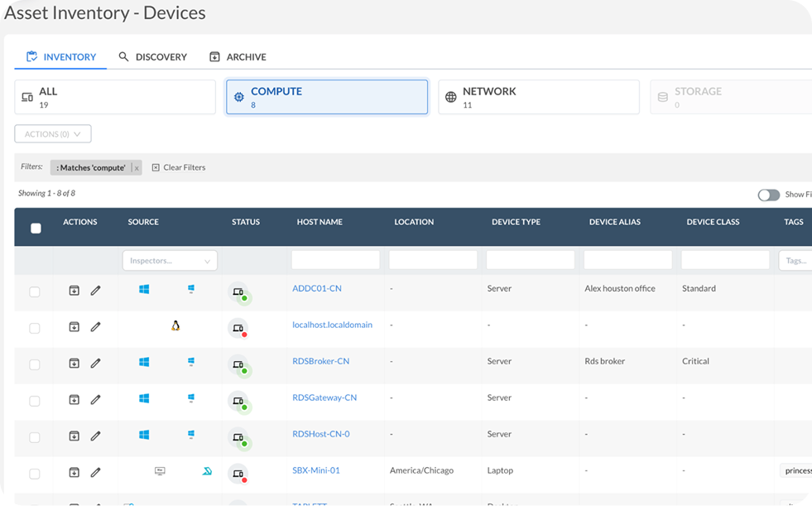Tick the select-all checkbox in table header

click(36, 229)
